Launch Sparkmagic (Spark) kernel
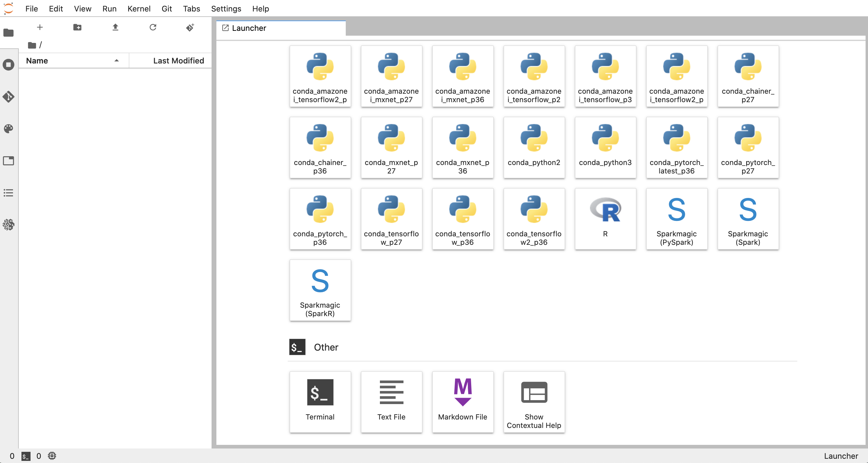868x463 pixels. (748, 219)
